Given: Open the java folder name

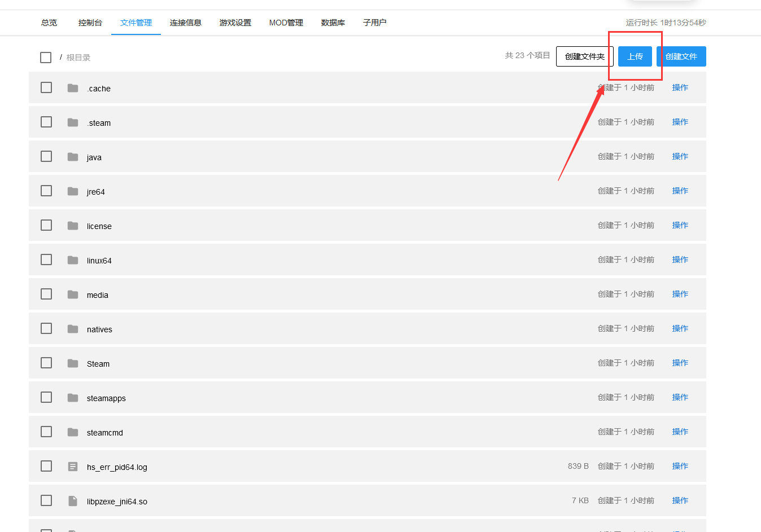Looking at the screenshot, I should (94, 157).
